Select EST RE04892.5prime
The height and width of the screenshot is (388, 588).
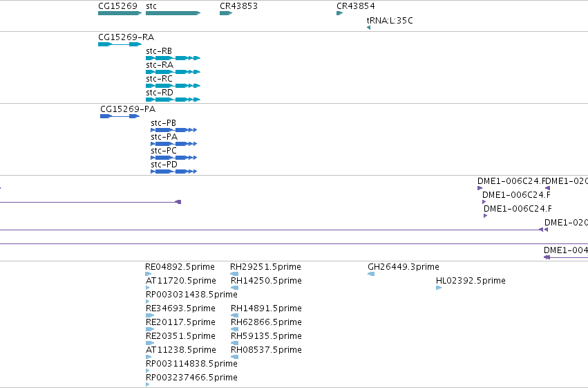coord(148,274)
